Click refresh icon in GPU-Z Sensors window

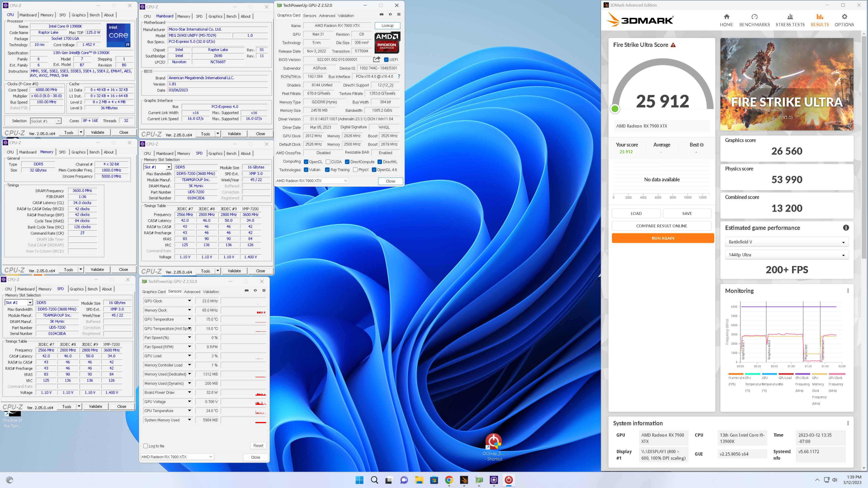coord(255,290)
